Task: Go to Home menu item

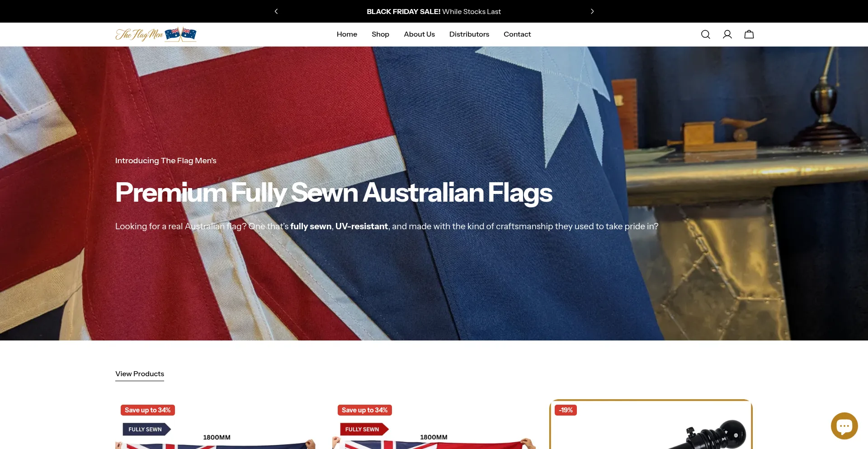Action: click(347, 34)
